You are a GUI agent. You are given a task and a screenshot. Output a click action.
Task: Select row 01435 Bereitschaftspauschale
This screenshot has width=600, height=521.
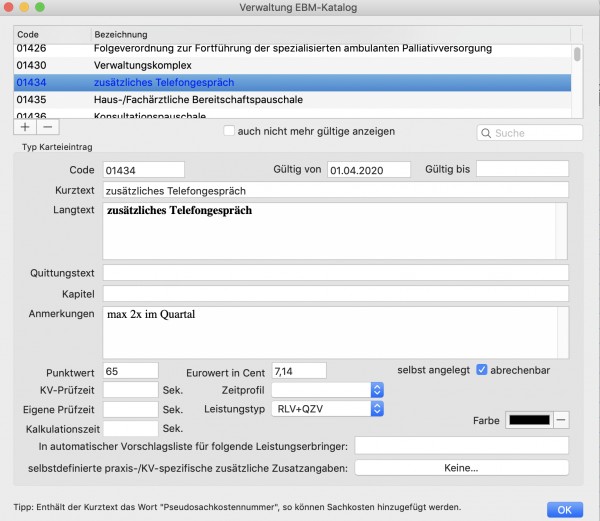(292, 100)
